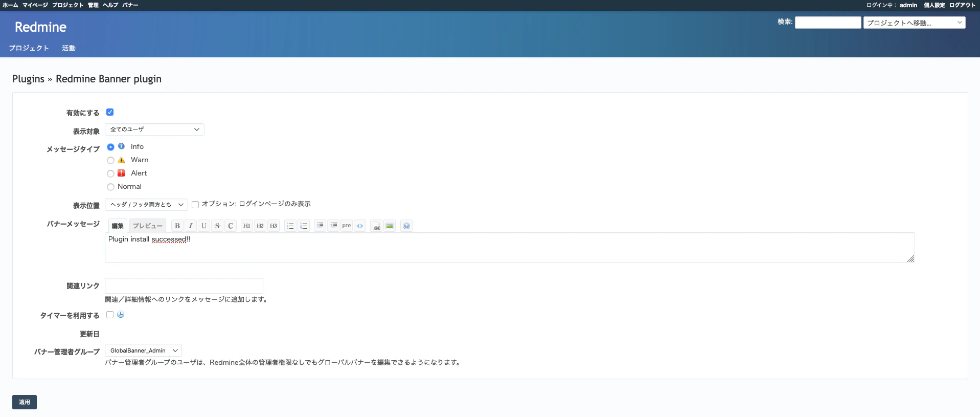Open the Plugins breadcrumb link
The height and width of the screenshot is (417, 980).
[28, 79]
